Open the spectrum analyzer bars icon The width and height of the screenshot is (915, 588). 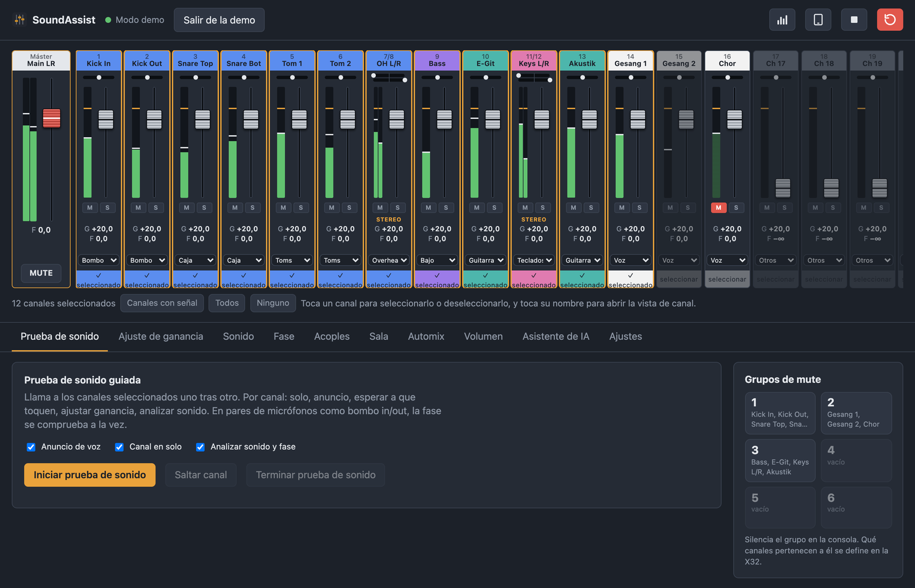[782, 19]
